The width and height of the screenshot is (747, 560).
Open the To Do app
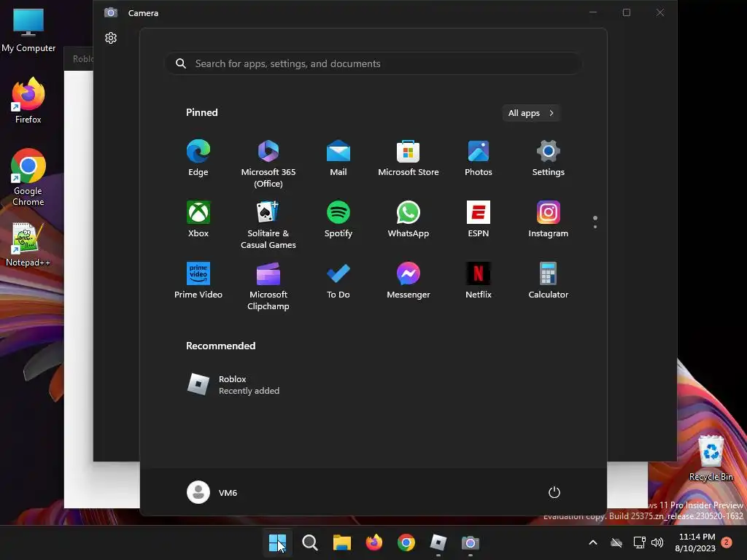(x=338, y=281)
